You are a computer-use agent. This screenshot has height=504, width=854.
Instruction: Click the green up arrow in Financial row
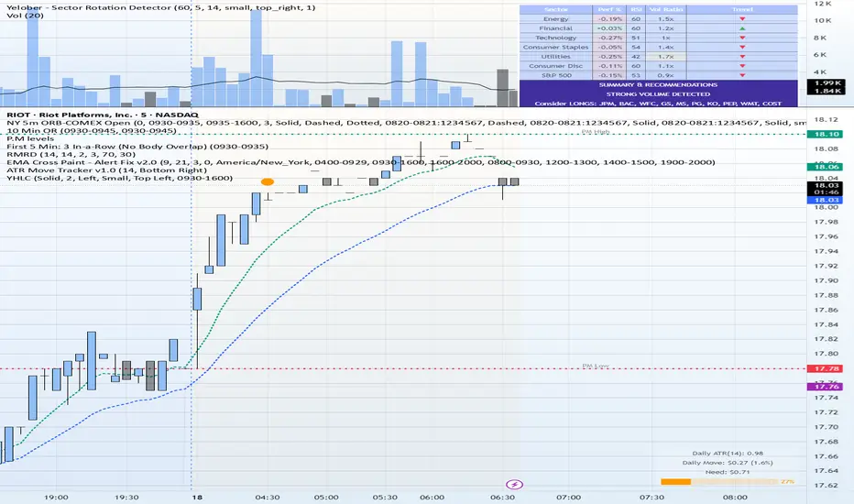pyautogui.click(x=742, y=28)
